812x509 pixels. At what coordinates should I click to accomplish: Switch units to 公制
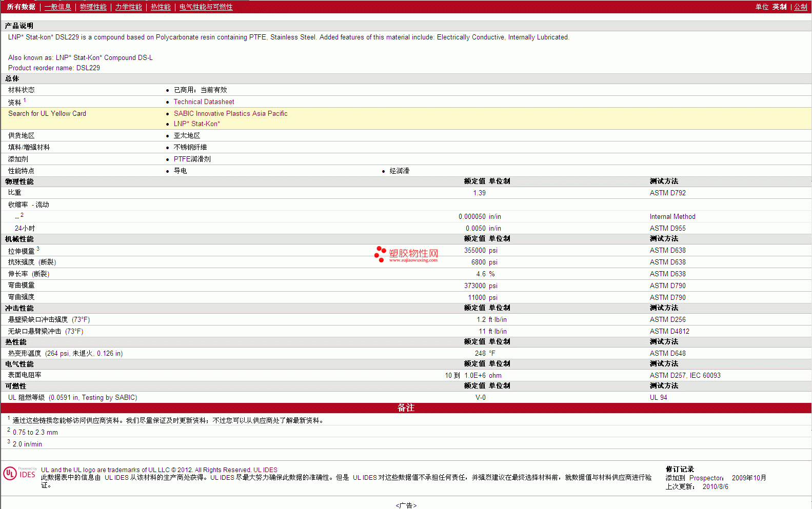[801, 7]
